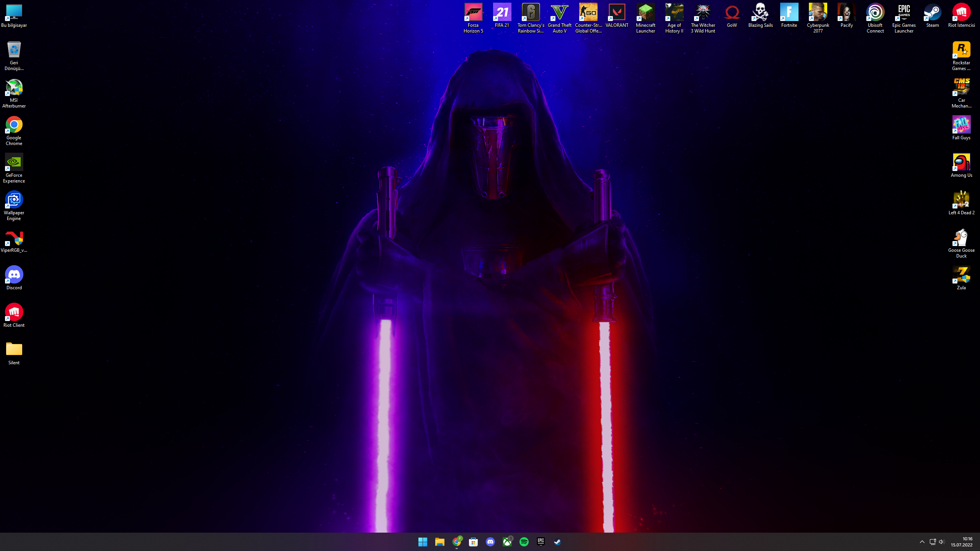Screen dimensions: 980x551
Task: Expand hidden system tray icons
Action: click(x=922, y=542)
